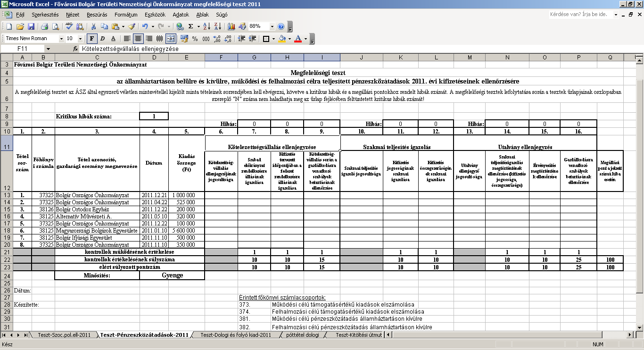Activate the Format Painter brush
This screenshot has width=644, height=350.
[132, 26]
